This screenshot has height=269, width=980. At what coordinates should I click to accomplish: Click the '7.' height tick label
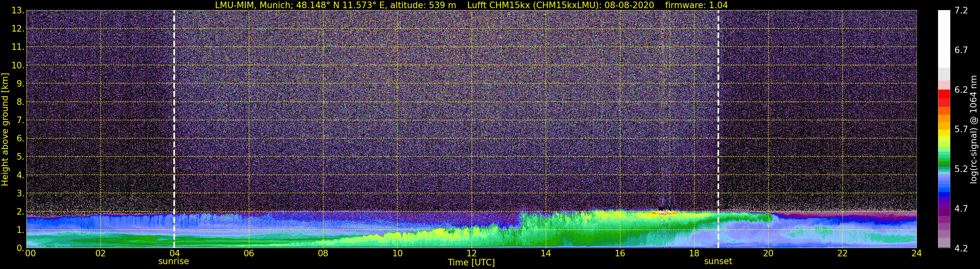[20, 120]
